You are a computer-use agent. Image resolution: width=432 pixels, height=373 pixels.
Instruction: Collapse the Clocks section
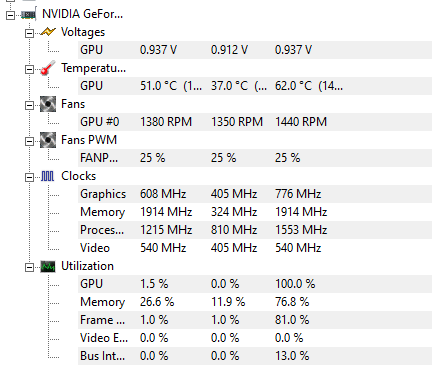(29, 177)
